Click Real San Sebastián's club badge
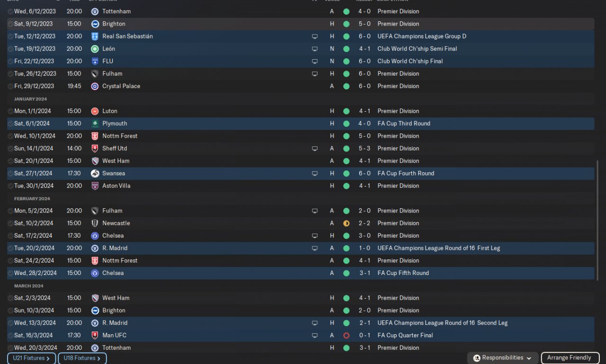The height and width of the screenshot is (364, 606). coord(95,36)
